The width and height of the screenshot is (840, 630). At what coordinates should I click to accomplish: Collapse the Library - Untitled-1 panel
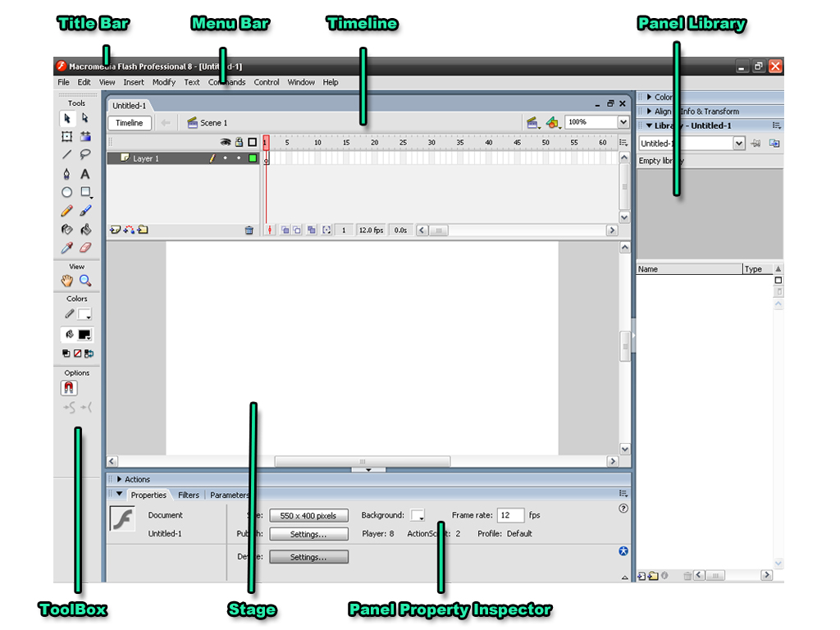[650, 126]
